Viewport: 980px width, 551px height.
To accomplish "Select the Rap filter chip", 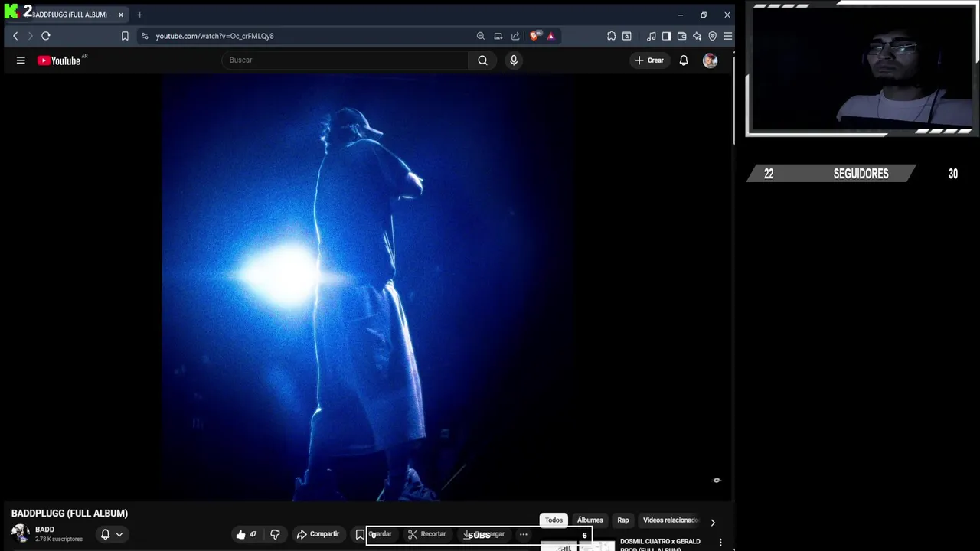I will pyautogui.click(x=623, y=520).
